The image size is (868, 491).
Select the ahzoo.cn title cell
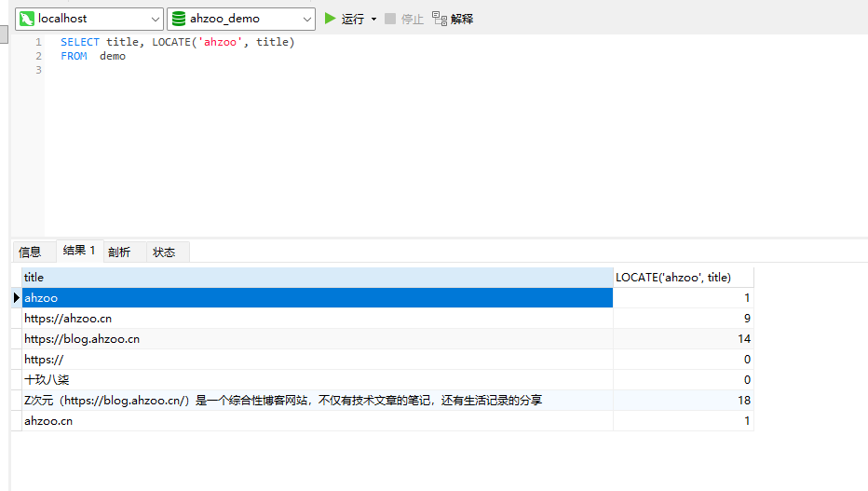(x=48, y=421)
